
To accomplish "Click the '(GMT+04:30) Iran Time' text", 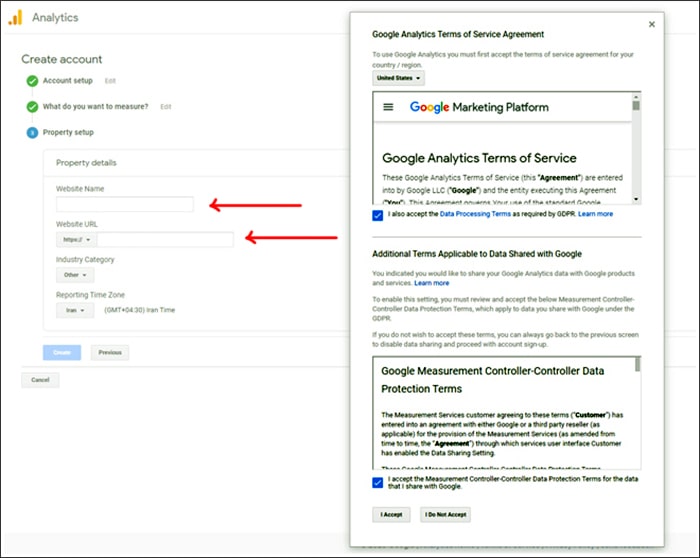I will [x=140, y=310].
